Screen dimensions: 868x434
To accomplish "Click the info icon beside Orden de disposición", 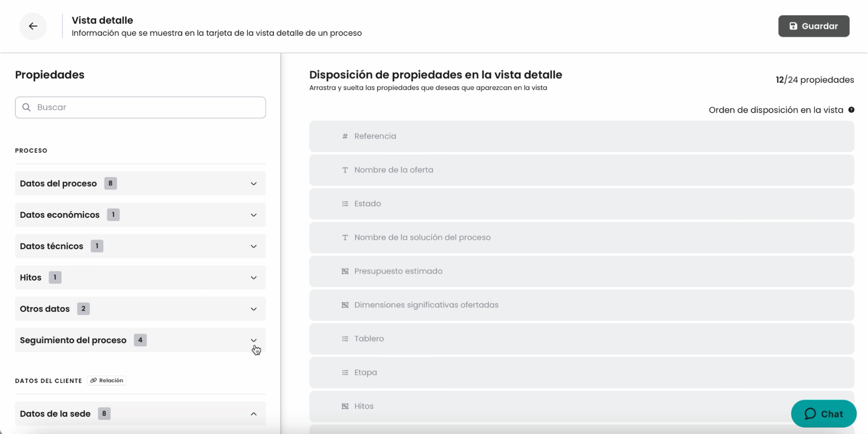I will point(851,110).
